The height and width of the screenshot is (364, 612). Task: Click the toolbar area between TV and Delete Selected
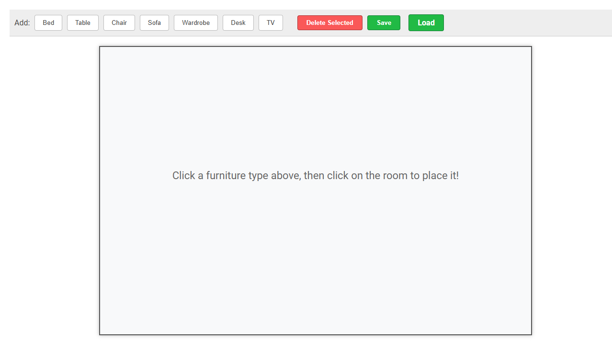tap(290, 23)
